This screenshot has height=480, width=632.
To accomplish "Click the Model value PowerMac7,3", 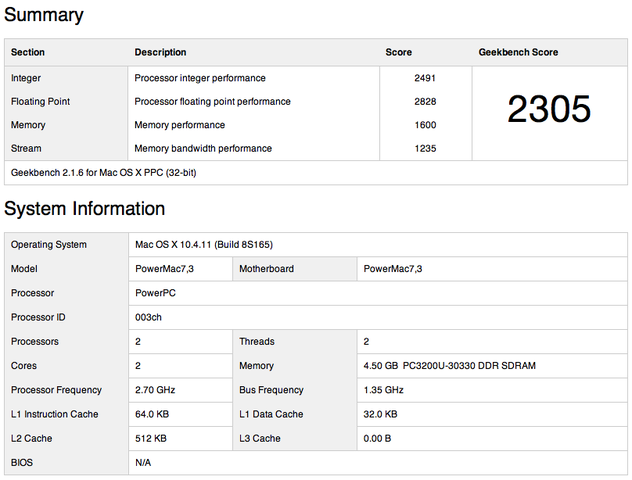I will tap(164, 269).
